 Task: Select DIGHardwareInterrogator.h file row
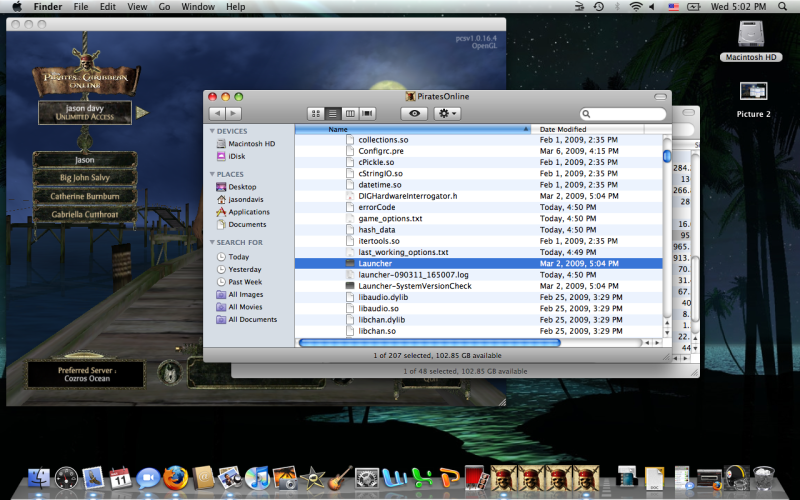479,196
